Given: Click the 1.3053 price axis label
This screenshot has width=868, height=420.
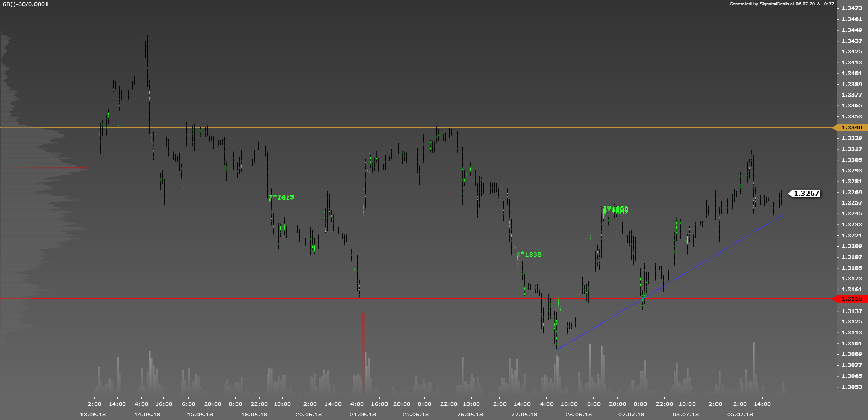Looking at the screenshot, I should pos(852,387).
